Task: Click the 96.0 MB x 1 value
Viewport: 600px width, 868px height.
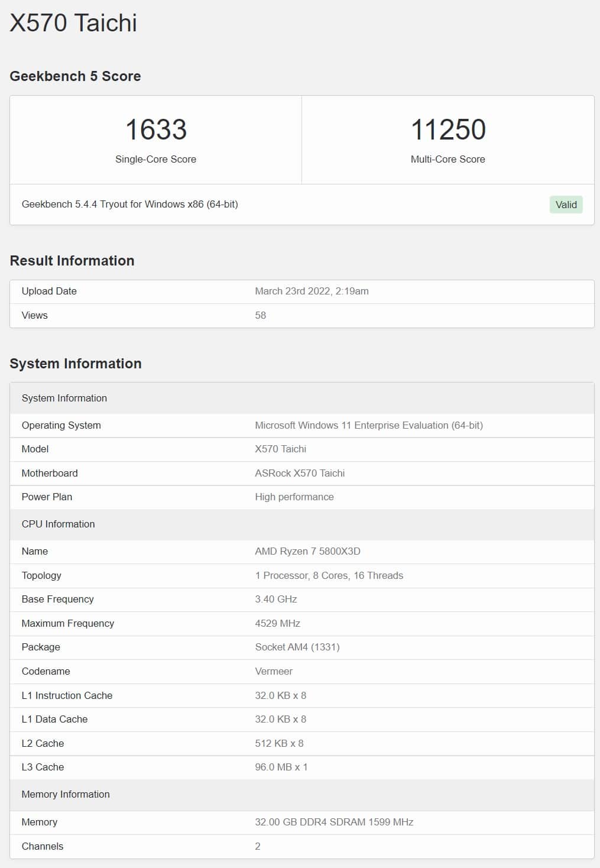Action: pos(281,767)
